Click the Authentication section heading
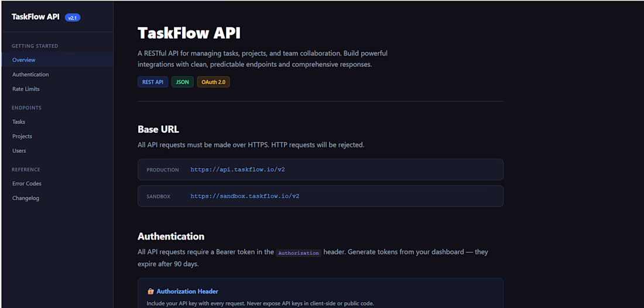Viewport: 644px width, 308px height. (171, 237)
